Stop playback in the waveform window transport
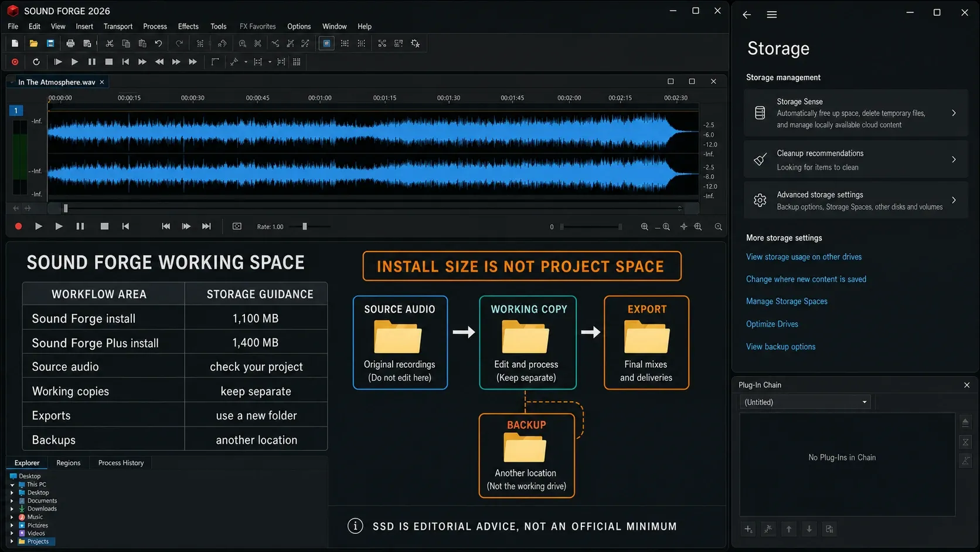 pos(104,226)
